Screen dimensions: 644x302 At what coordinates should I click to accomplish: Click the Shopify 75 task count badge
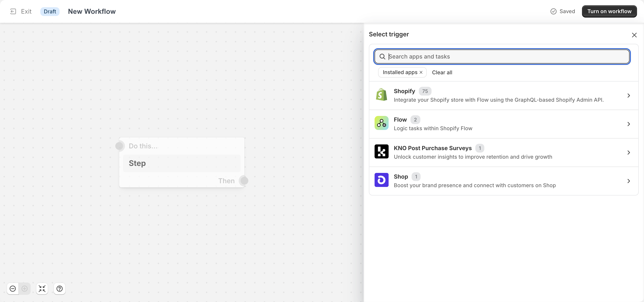point(425,91)
